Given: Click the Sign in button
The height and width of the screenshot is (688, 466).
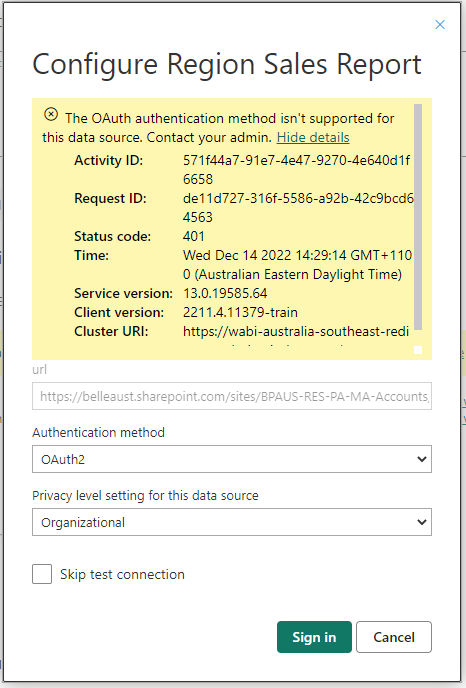Looking at the screenshot, I should [314, 637].
